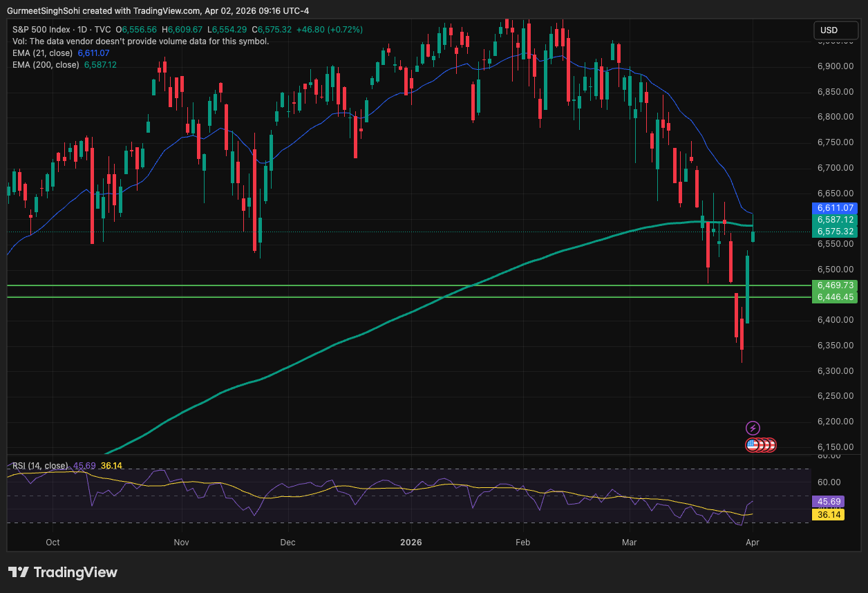Click the 60.00 RSI axis label
Screen dimensions: 868x593
click(x=828, y=482)
